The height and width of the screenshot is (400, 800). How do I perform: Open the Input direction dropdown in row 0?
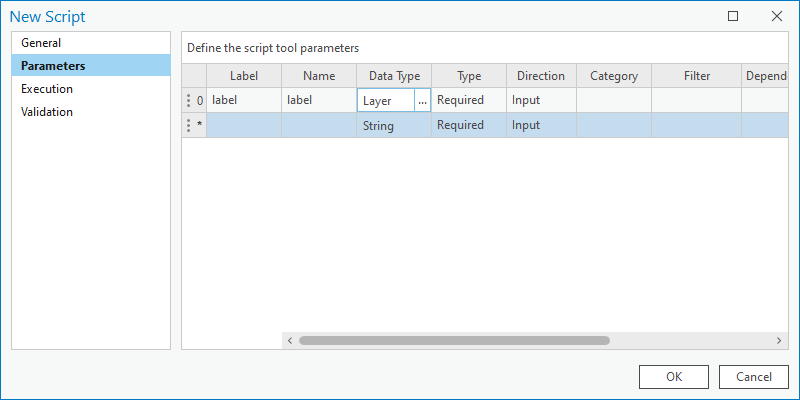point(541,100)
